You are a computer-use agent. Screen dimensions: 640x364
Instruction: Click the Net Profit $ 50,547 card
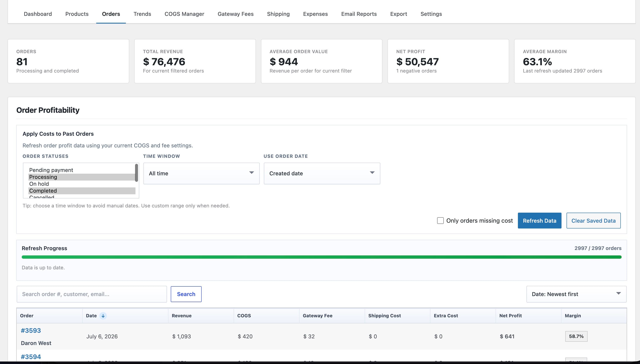point(448,61)
